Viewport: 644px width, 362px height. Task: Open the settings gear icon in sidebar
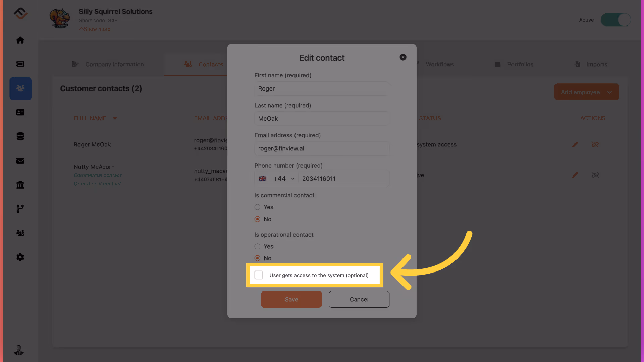click(x=20, y=257)
